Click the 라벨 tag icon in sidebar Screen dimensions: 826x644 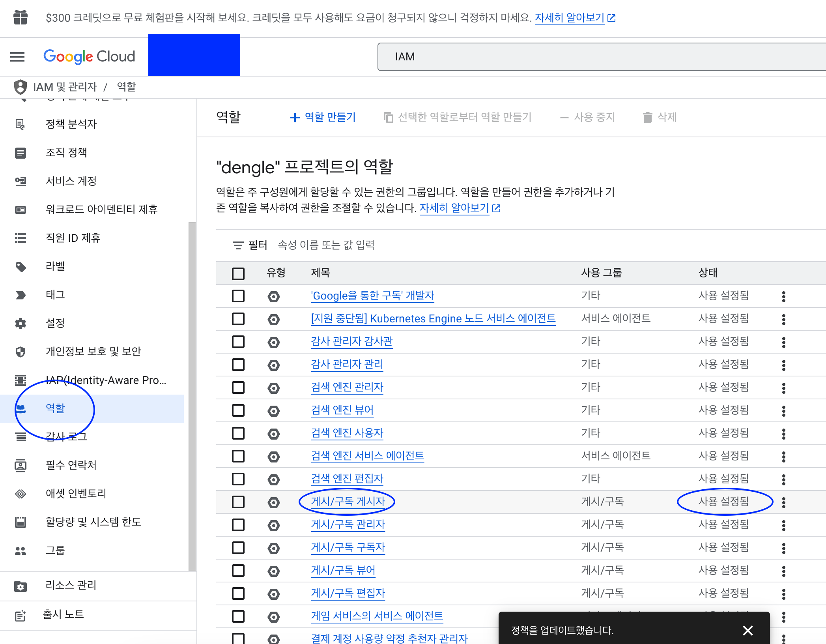pos(21,267)
